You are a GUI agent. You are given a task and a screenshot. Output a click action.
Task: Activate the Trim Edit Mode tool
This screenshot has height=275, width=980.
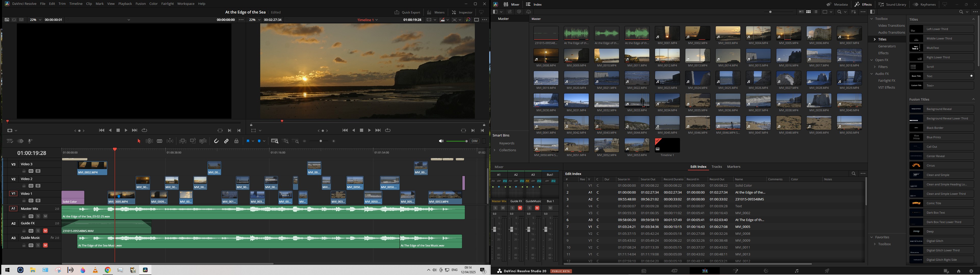tap(150, 141)
